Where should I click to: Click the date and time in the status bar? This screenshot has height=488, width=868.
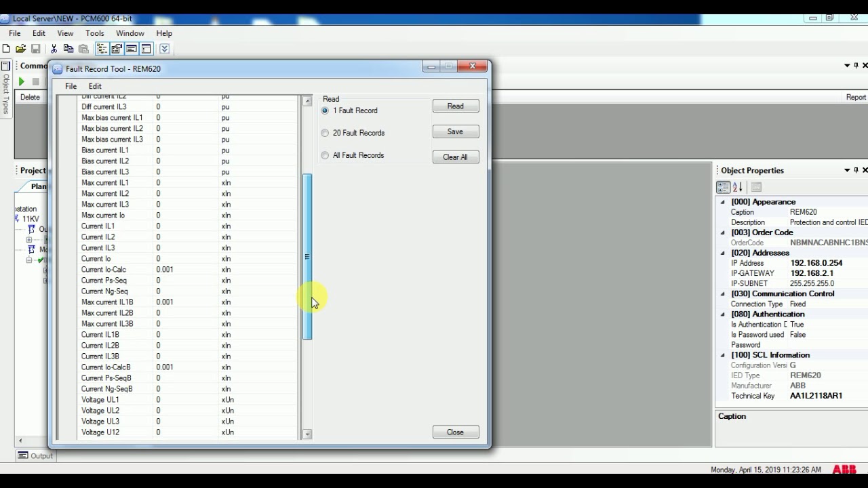tap(766, 470)
